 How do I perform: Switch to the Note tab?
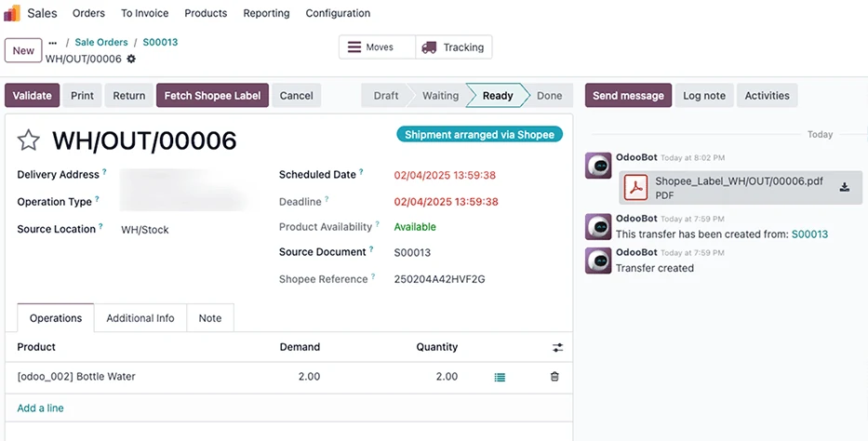point(210,318)
